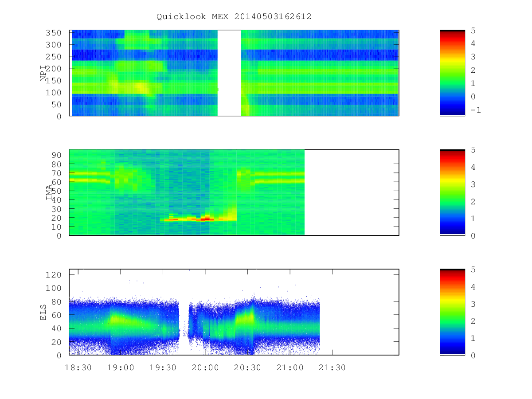
Task: Click the 19:00 time tick label
Action: (x=121, y=368)
